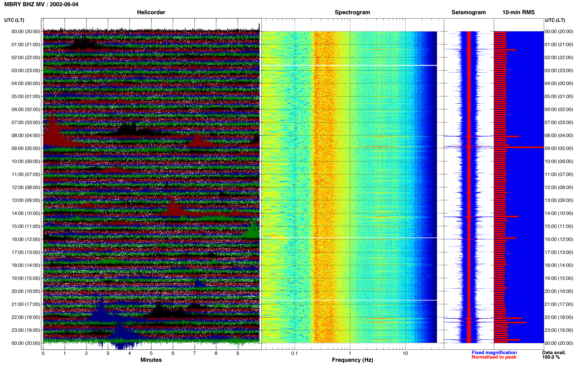
Task: Click left time label '16:00 (12:00)'
Action: (26, 239)
